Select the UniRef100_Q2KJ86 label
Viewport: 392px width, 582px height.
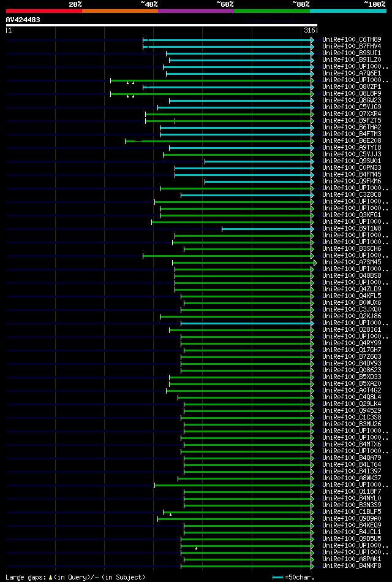352,316
